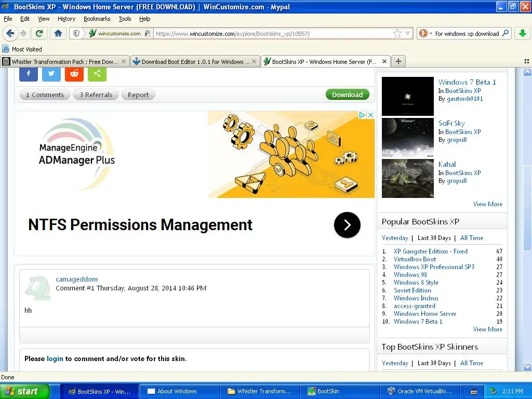Open the SciFi Sky skin thumbnail
532x399 pixels.
point(407,137)
